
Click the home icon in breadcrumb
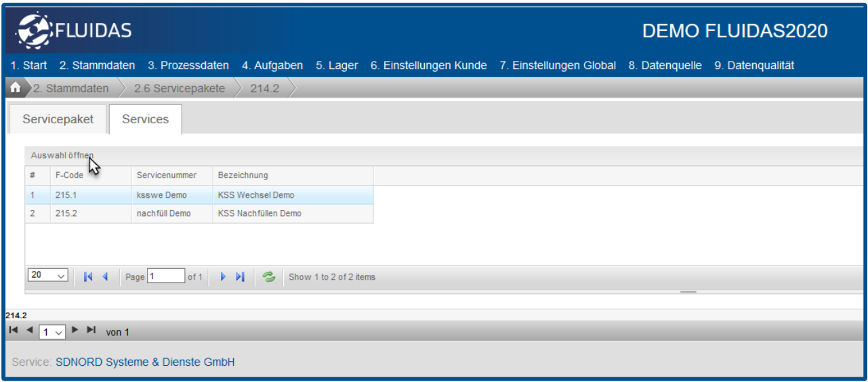click(x=14, y=89)
